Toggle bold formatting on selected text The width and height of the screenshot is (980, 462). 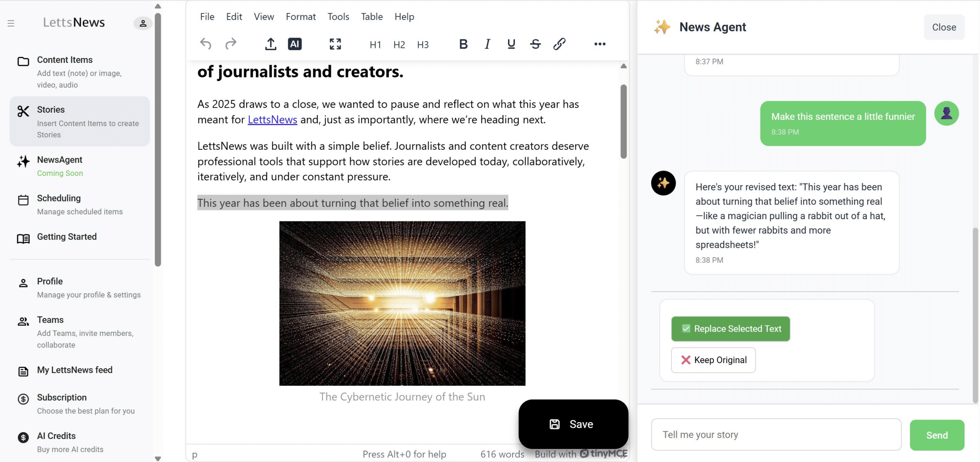coord(463,44)
